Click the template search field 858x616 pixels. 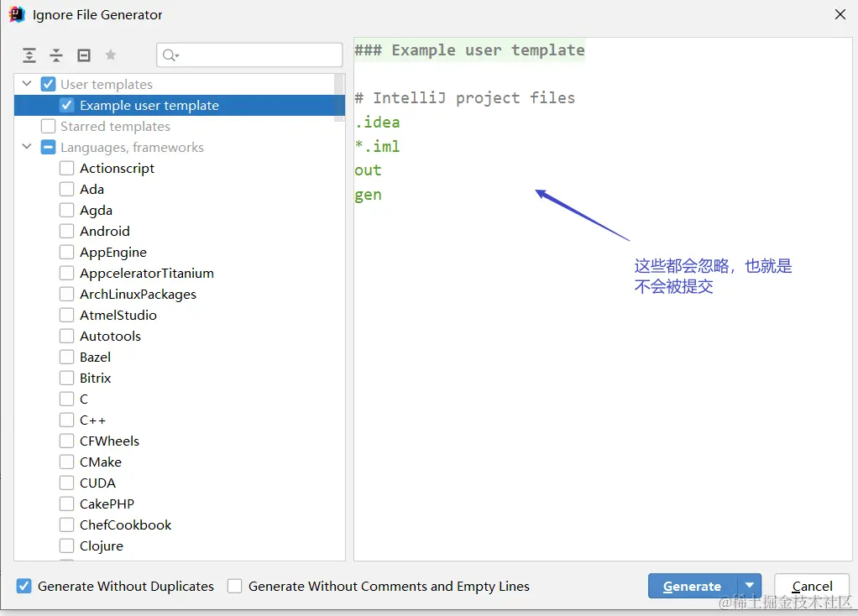point(249,55)
